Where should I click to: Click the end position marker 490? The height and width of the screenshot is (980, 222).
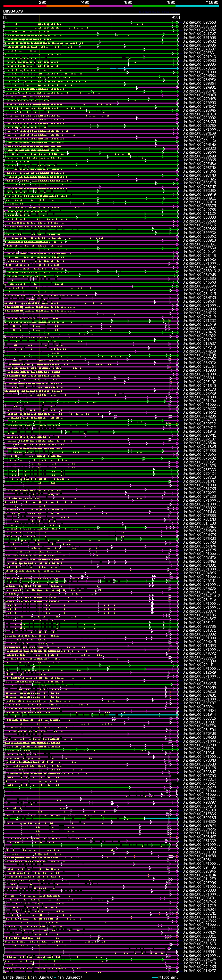pos(175,17)
